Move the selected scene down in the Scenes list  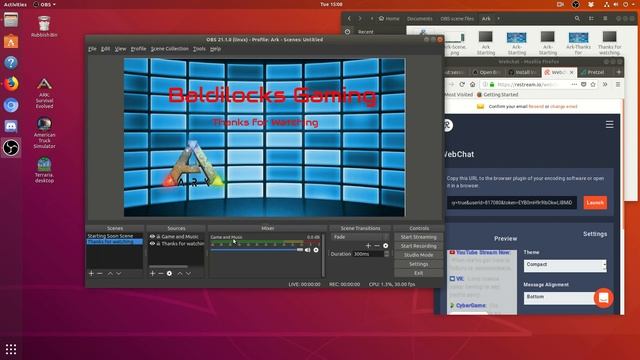119,273
